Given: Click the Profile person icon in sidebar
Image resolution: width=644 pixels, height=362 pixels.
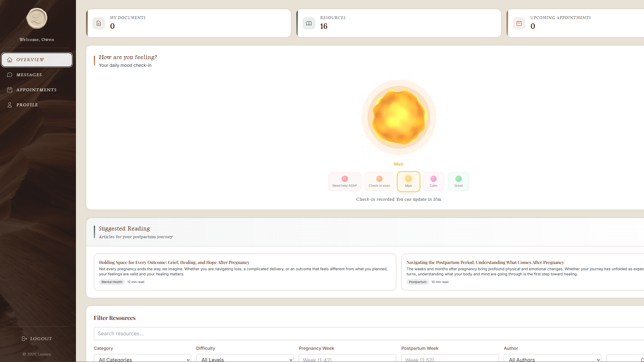Looking at the screenshot, I should [x=10, y=105].
